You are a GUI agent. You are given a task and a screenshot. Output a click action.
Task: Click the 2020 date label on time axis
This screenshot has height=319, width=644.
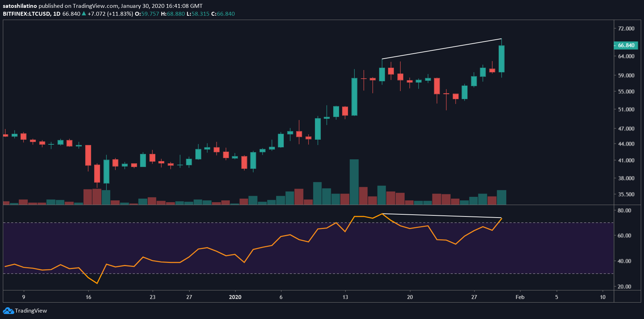click(x=235, y=297)
